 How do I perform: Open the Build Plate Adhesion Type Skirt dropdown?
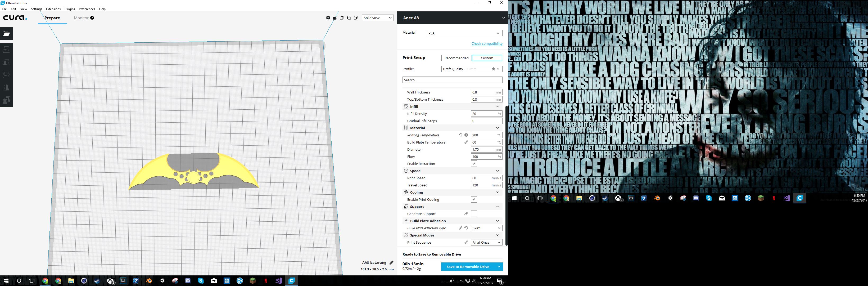(x=486, y=228)
